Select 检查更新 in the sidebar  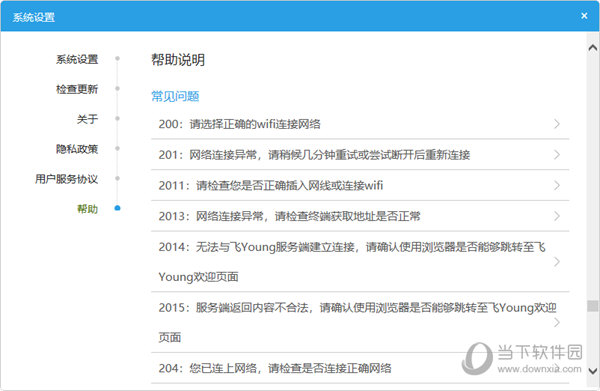[x=77, y=89]
